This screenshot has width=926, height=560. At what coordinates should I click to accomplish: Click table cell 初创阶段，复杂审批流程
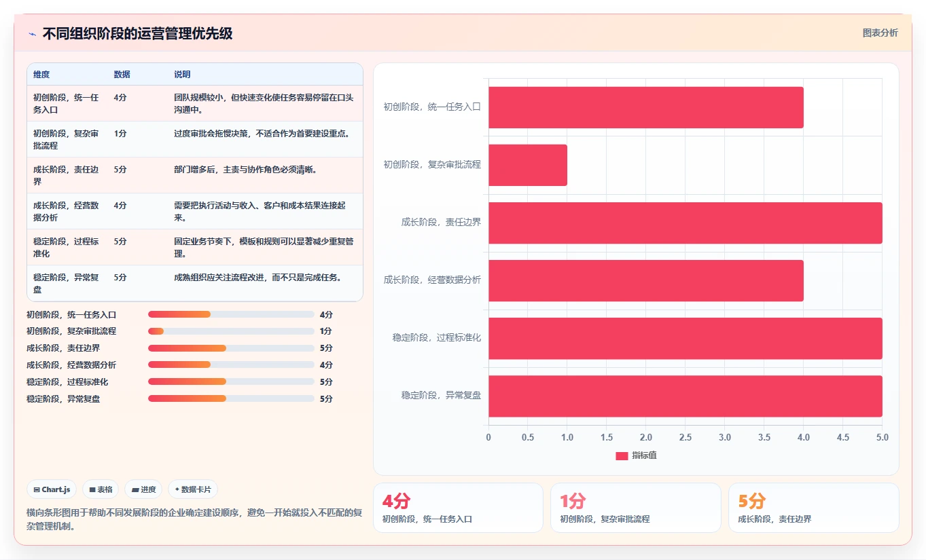(67, 139)
